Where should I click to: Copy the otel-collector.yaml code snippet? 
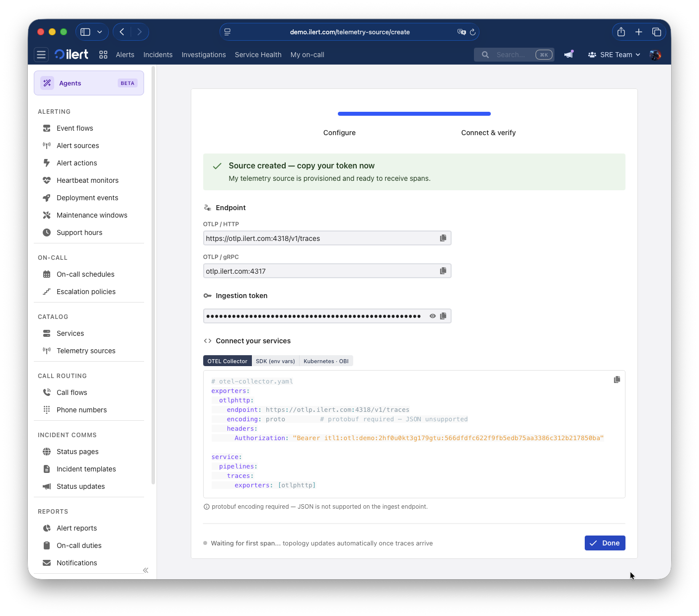(x=617, y=380)
